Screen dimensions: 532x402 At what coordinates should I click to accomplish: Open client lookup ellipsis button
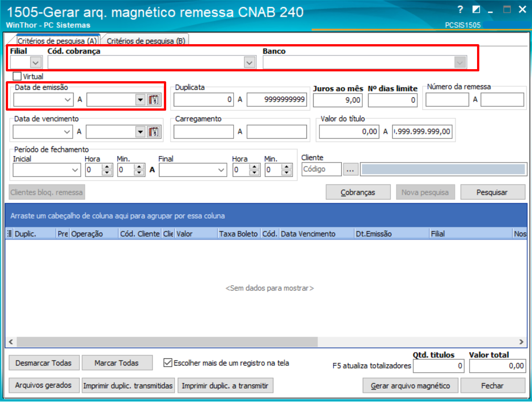tap(351, 169)
